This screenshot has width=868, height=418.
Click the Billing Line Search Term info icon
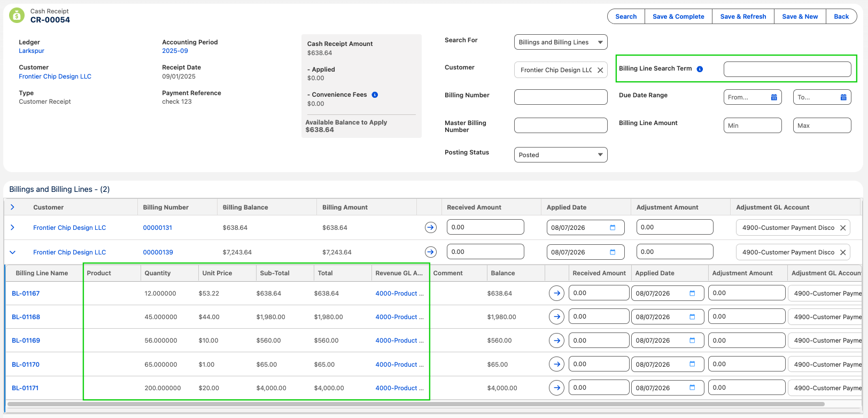[x=700, y=69]
